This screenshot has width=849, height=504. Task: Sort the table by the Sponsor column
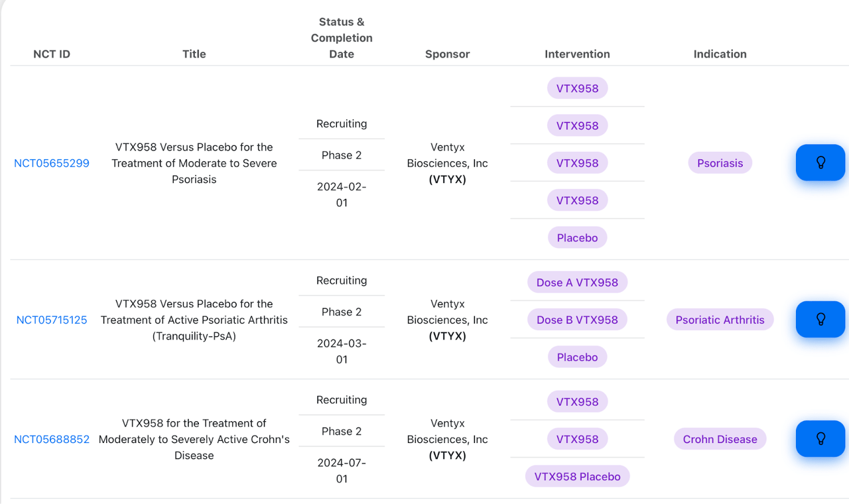point(447,54)
